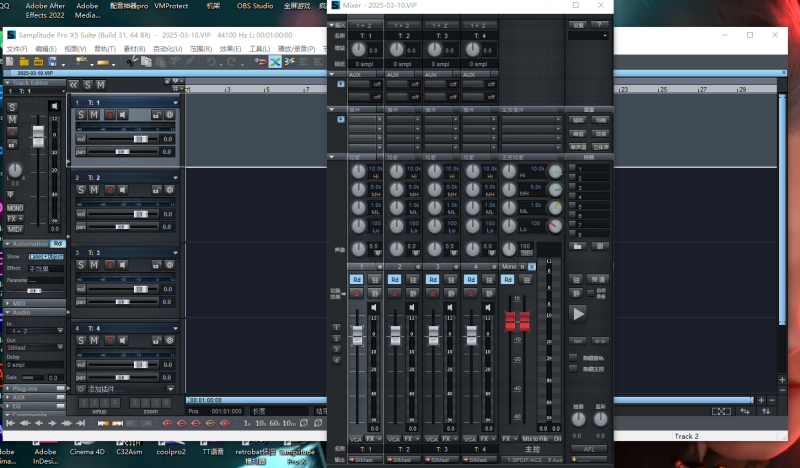800x468 pixels.
Task: Click the undo arrow icon
Action: pyautogui.click(x=211, y=62)
